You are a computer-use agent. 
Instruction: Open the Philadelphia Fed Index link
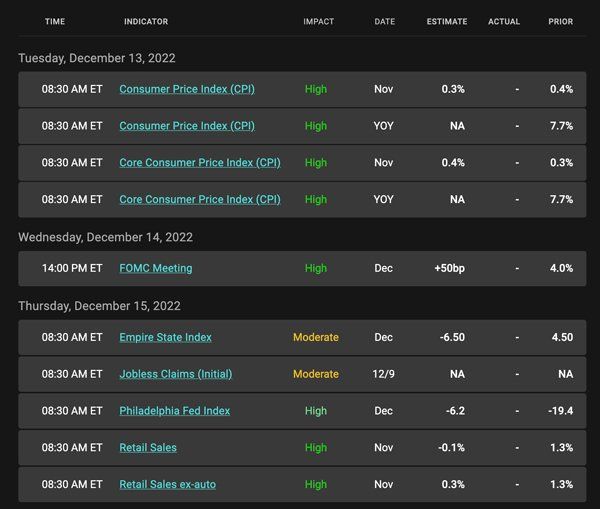pos(174,411)
